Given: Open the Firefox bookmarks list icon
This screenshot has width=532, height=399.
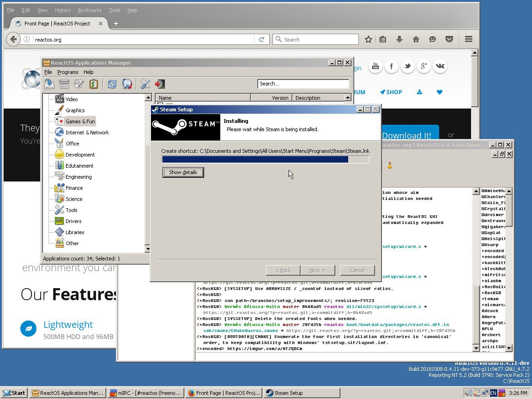Looking at the screenshot, I should [x=383, y=39].
